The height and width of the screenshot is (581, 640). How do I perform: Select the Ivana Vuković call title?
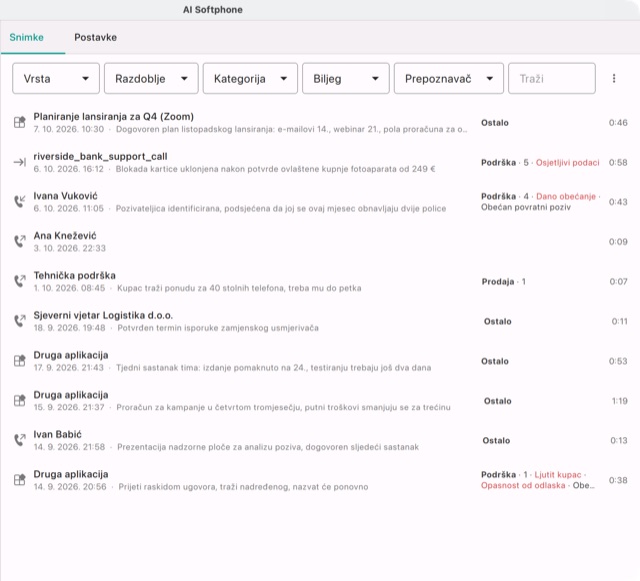pos(65,196)
